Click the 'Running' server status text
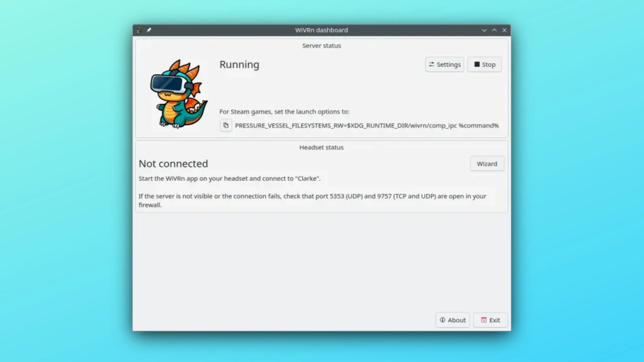Image resolution: width=644 pixels, height=362 pixels. click(239, 65)
